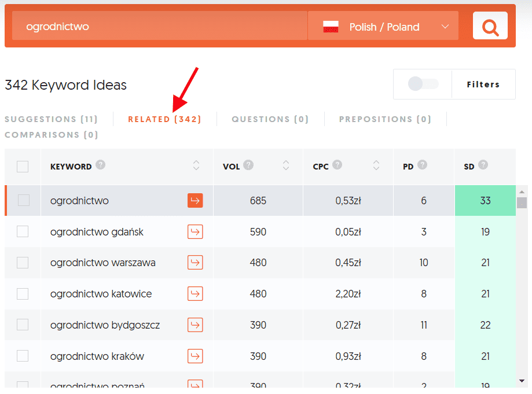Click the arrow icon beside ogrodnictwo kraków
Image resolution: width=532 pixels, height=394 pixels.
[x=195, y=356]
